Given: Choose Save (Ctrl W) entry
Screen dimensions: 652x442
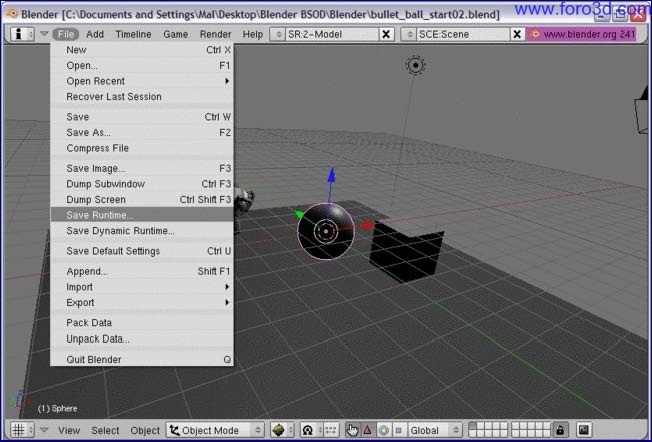Looking at the screenshot, I should (x=142, y=117).
